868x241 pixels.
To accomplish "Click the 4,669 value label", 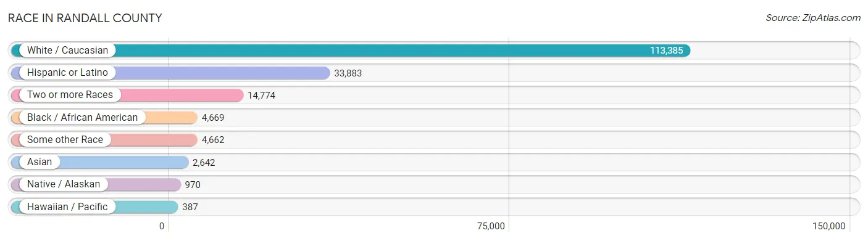I will (213, 117).
